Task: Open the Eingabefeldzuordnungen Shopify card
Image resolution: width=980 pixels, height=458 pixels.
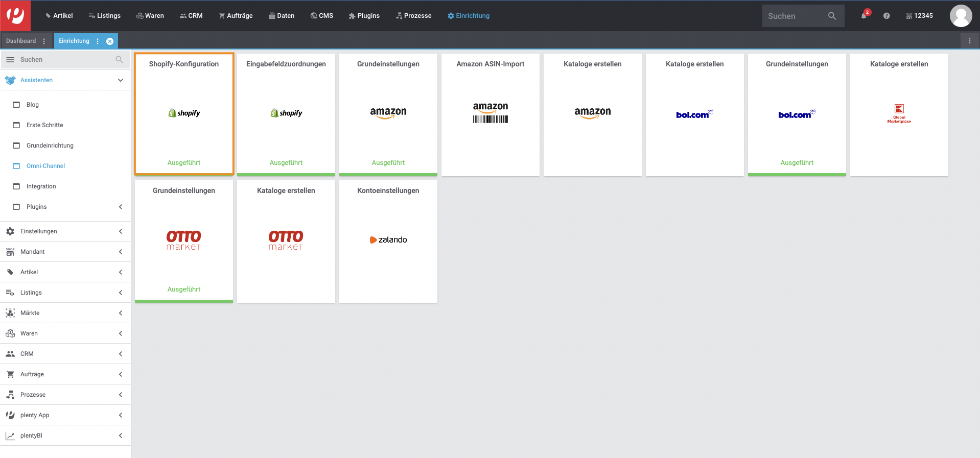Action: click(x=286, y=115)
